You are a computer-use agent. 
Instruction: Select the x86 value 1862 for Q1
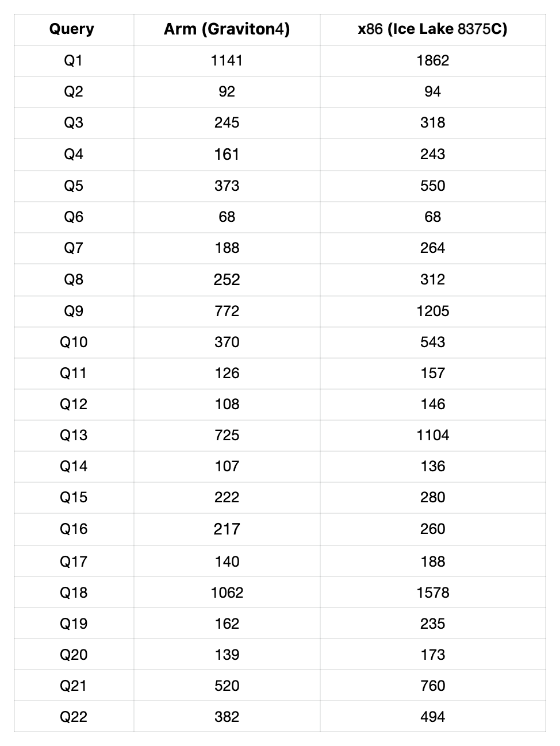432,60
